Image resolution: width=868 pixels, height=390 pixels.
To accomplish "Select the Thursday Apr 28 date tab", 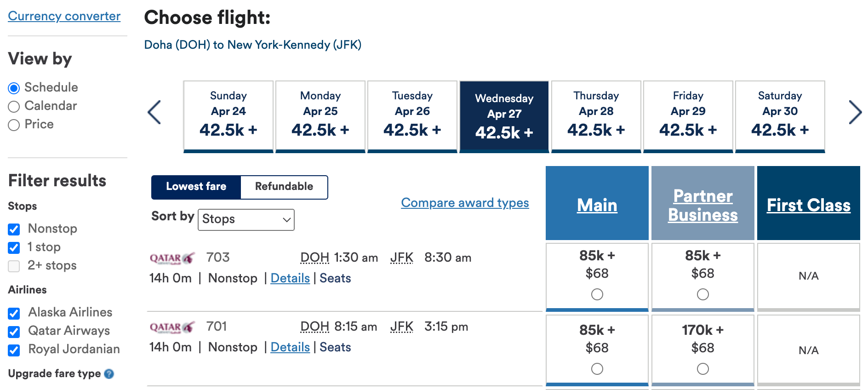I will click(596, 115).
